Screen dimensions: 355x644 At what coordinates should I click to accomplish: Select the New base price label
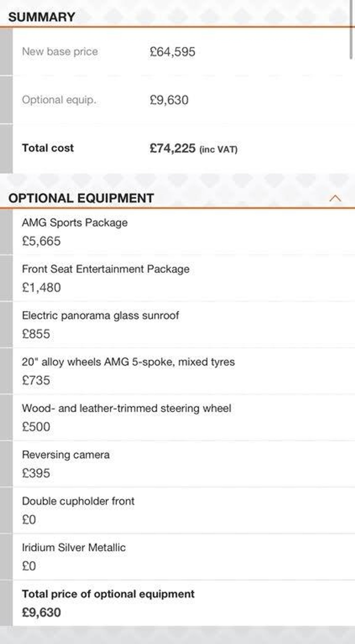click(x=60, y=52)
